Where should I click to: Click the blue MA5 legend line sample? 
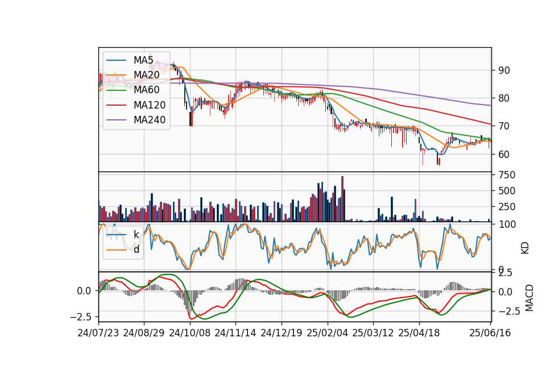coord(116,60)
